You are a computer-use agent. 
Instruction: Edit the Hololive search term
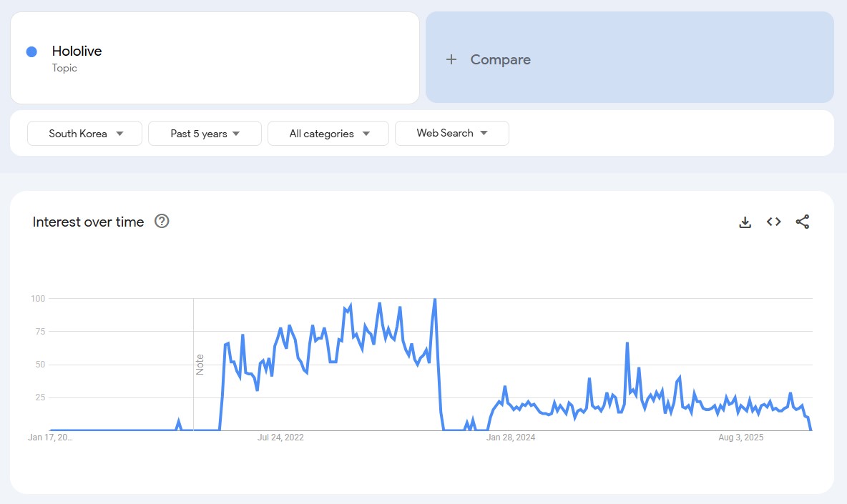[x=77, y=51]
